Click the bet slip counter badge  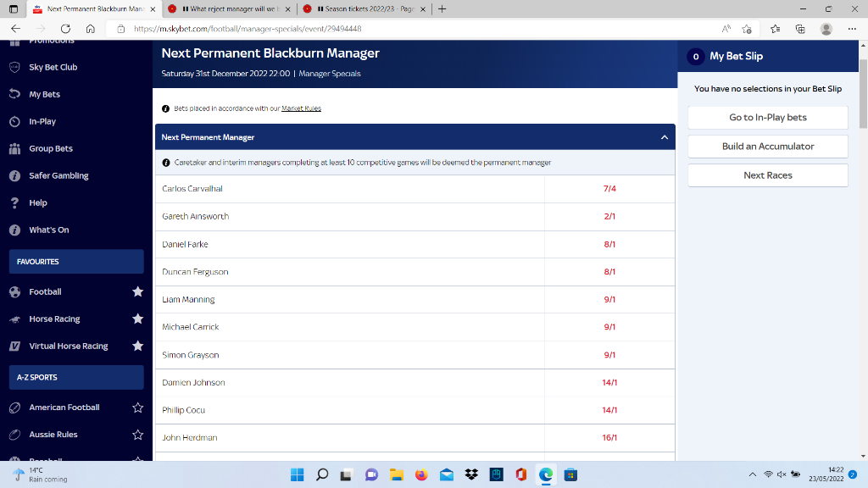coord(696,57)
